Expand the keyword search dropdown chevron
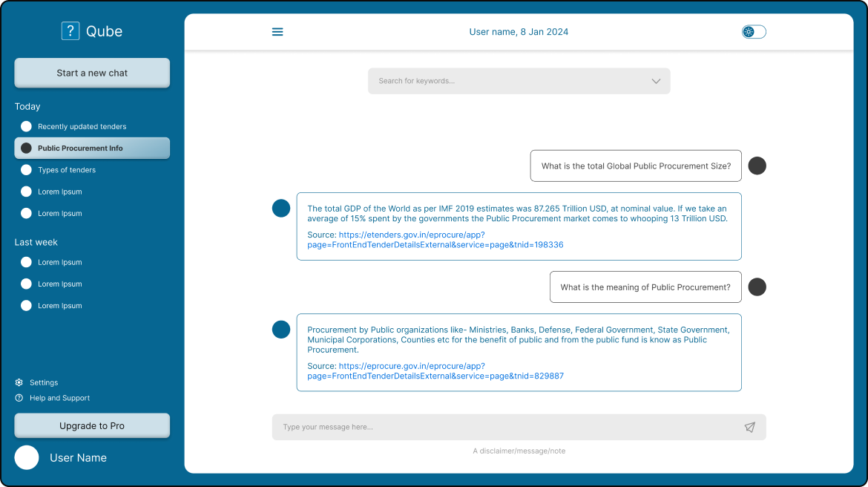This screenshot has height=487, width=868. 656,81
